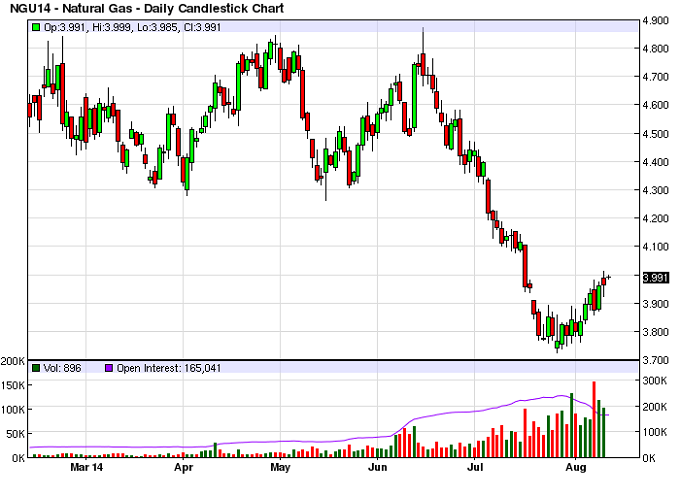The width and height of the screenshot is (680, 497).
Task: Click the 3.900 price axis label
Action: click(x=655, y=304)
